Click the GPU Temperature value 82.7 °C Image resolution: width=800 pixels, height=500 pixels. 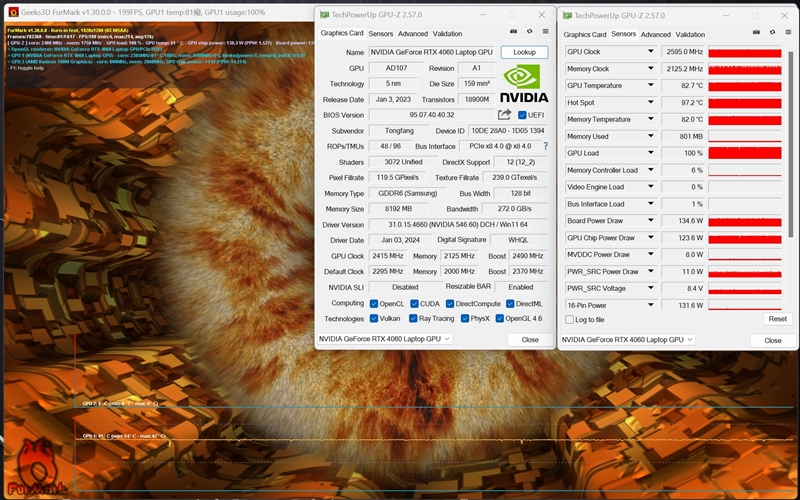[684, 85]
